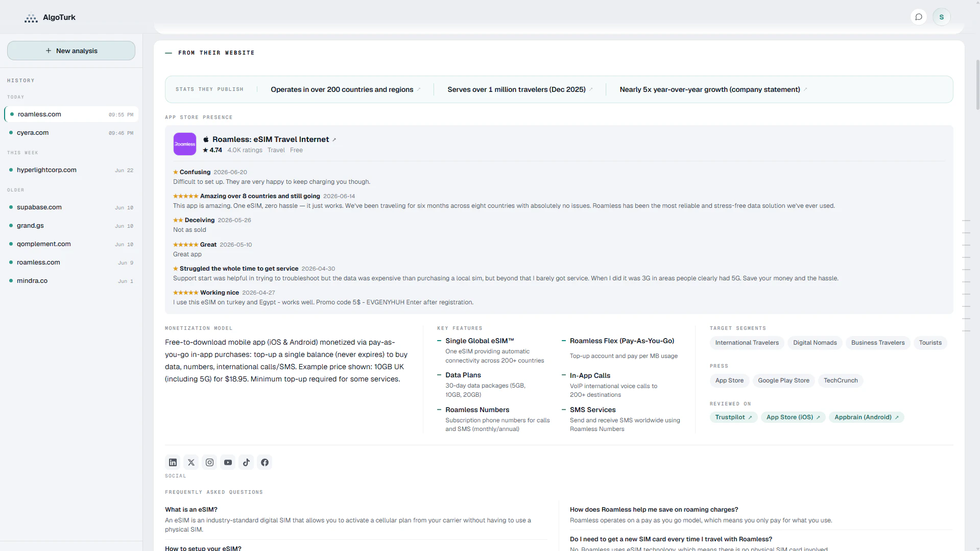This screenshot has height=551, width=980.
Task: Click the 4.74 star rating
Action: [x=212, y=150]
